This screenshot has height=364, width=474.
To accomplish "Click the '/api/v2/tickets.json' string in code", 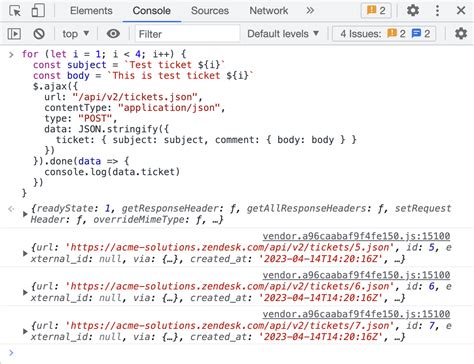I will pos(135,97).
